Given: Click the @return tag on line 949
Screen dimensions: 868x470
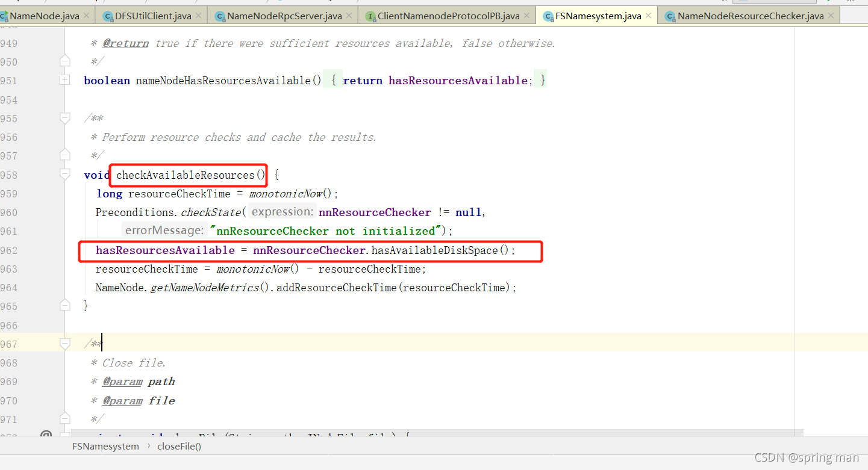Looking at the screenshot, I should tap(125, 43).
